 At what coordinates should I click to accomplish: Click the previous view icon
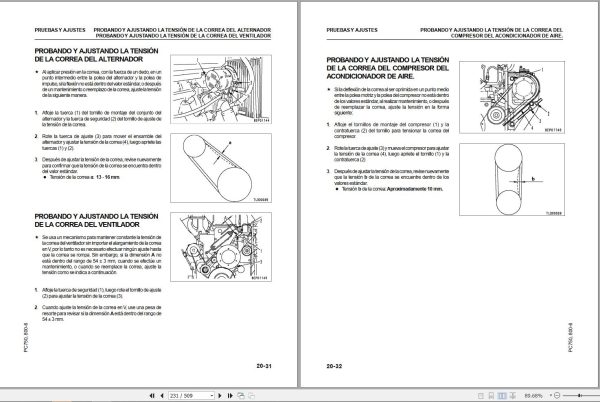pos(241,395)
